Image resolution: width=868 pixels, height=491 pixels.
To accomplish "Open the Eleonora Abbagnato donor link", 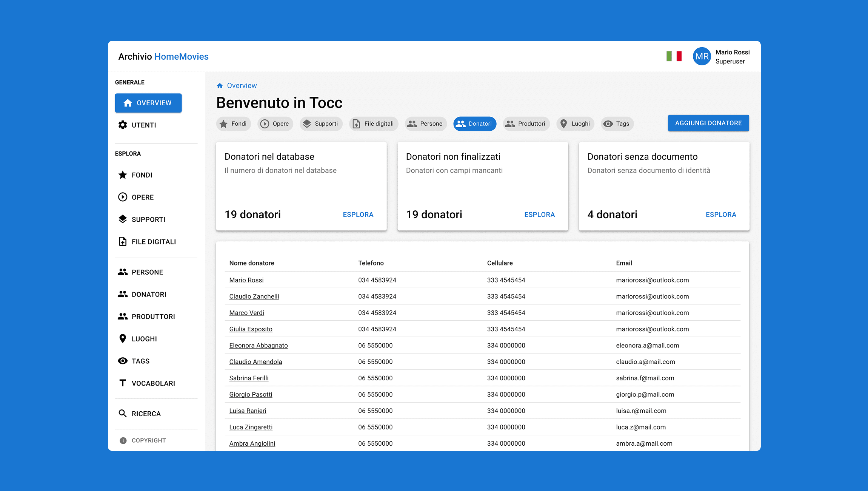I will (x=258, y=346).
